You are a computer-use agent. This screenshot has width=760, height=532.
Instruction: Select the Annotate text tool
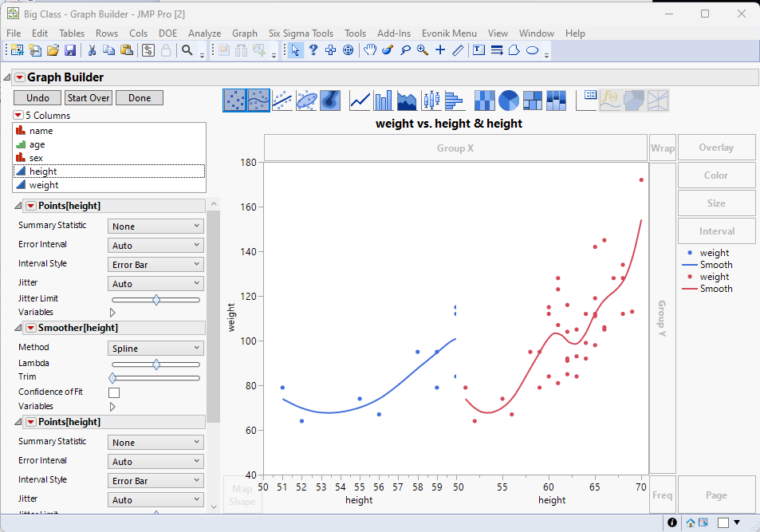pos(478,50)
